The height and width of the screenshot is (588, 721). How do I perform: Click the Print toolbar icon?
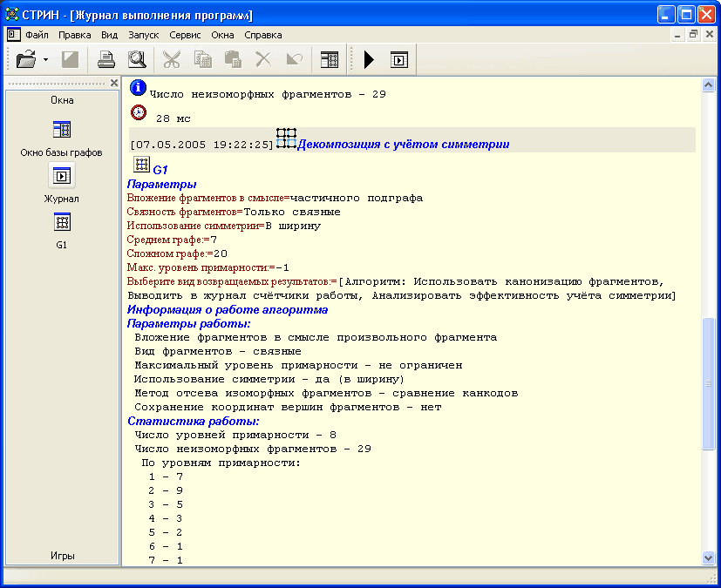coord(106,60)
